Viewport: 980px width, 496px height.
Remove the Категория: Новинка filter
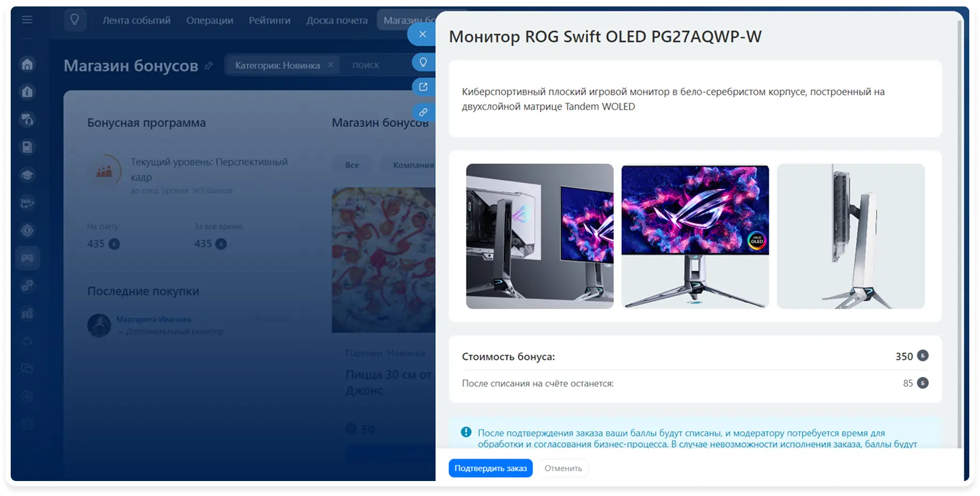point(330,65)
